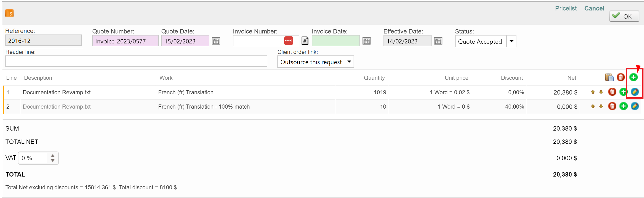Increase the VAT percentage with up arrow
This screenshot has width=644, height=198.
(x=53, y=156)
